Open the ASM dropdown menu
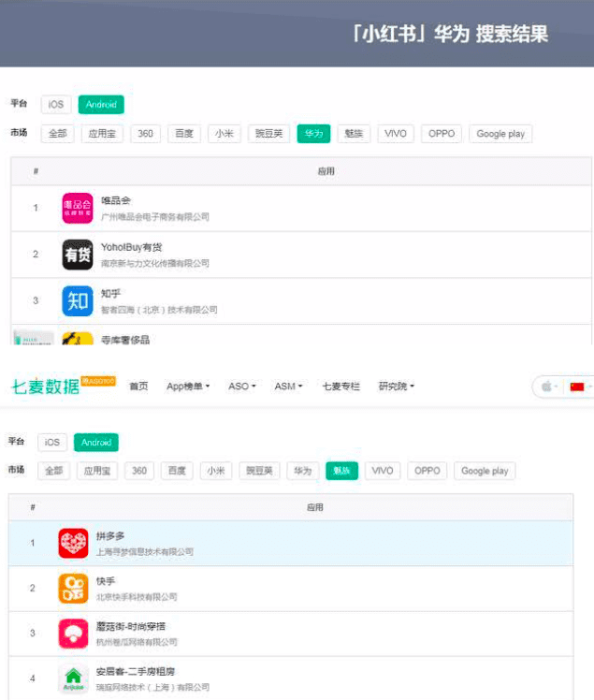Screen dimensions: 594x700 [x=288, y=386]
